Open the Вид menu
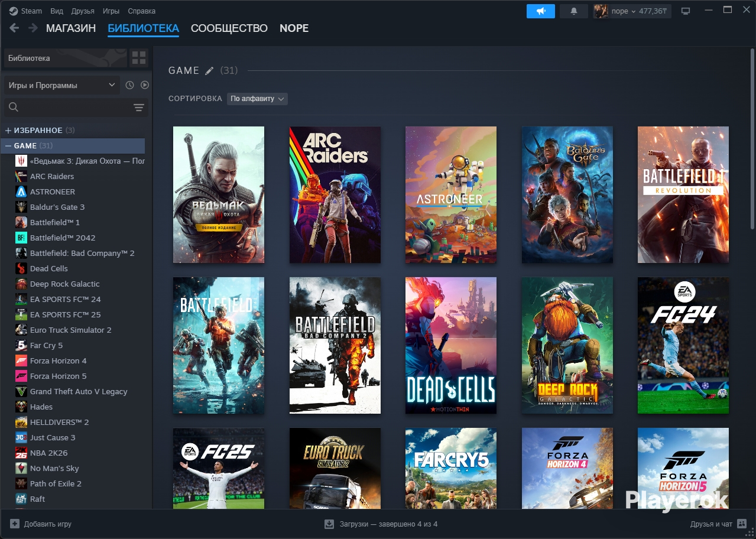Screen dimensions: 756x539 pos(57,11)
